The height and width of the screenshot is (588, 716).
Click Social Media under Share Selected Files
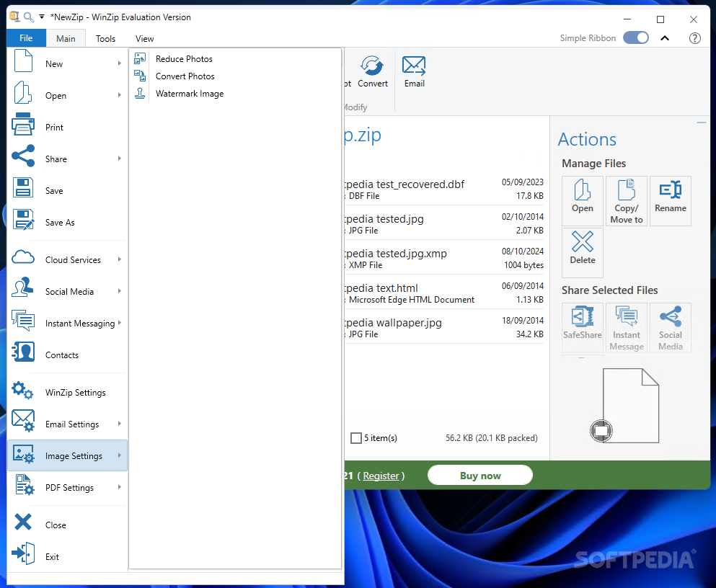click(671, 327)
